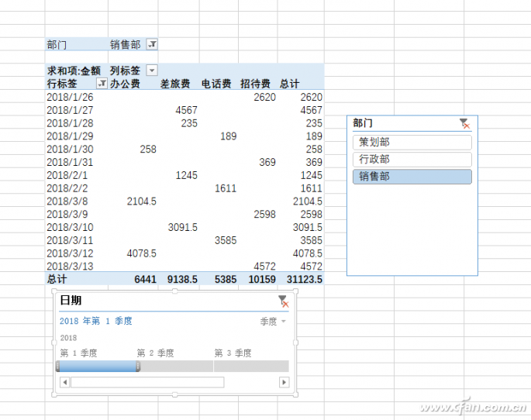Click the timeline horizontal scrollbar track
This screenshot has width=531, height=420.
pos(147,383)
